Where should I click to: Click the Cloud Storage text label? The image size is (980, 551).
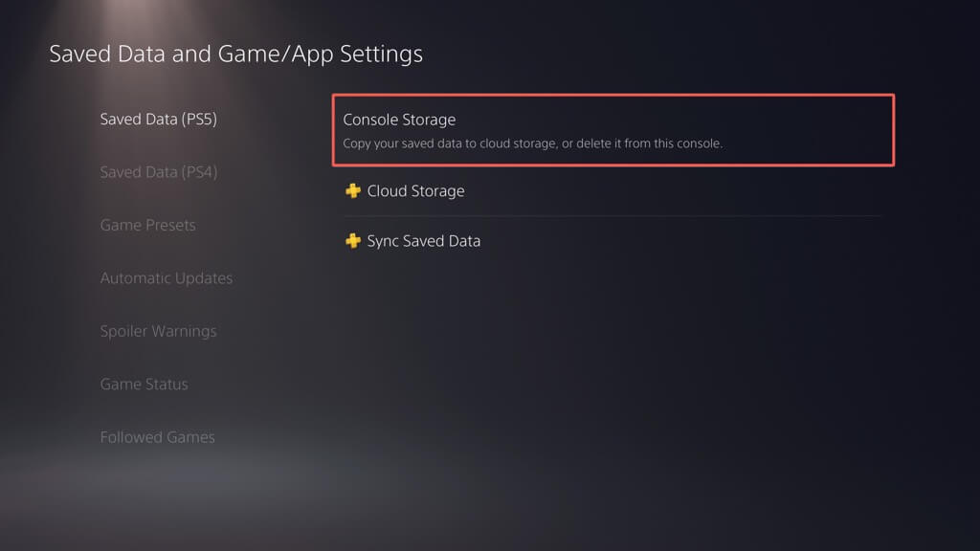tap(415, 191)
